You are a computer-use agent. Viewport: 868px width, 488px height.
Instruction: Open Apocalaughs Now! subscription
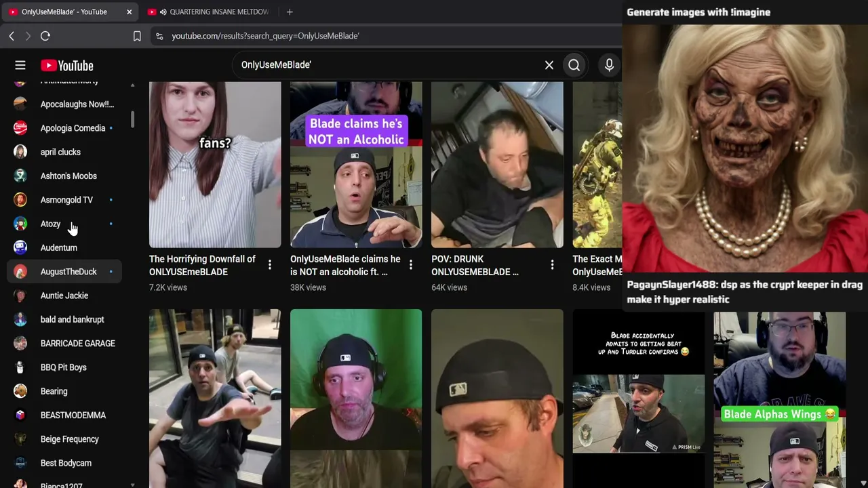pos(64,104)
